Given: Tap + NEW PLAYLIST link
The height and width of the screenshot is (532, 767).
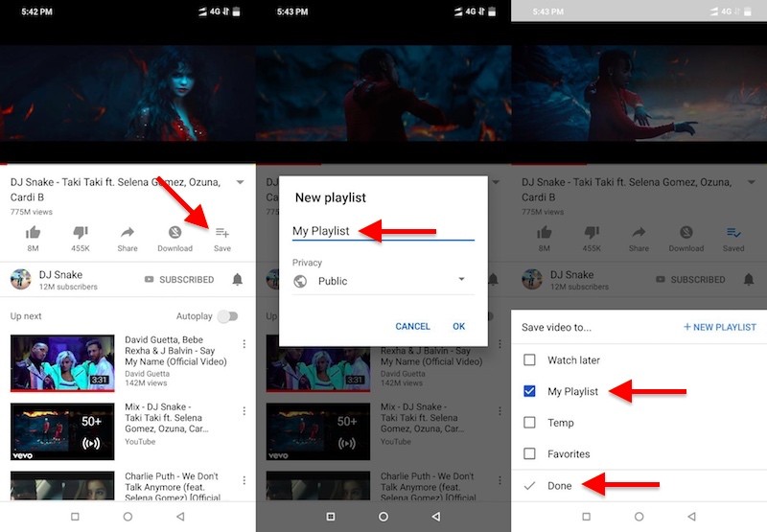Looking at the screenshot, I should [720, 327].
